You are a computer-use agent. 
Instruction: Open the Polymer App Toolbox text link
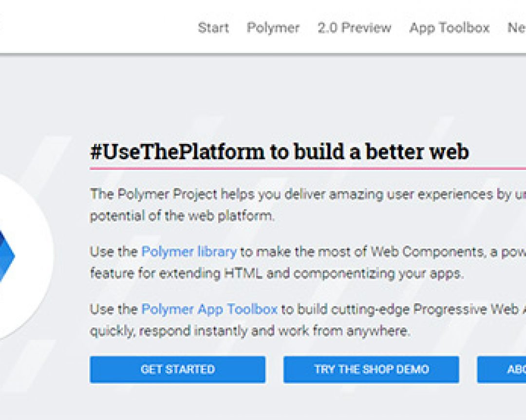(x=209, y=309)
